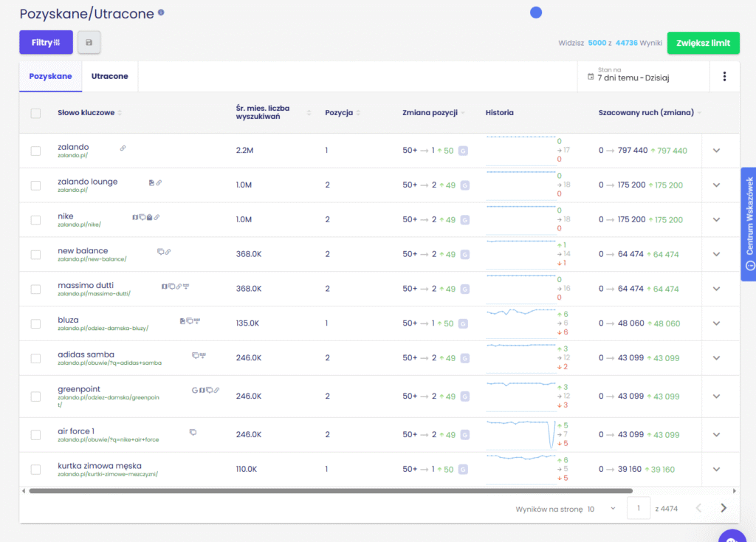Open the Filtry button
Image resolution: width=756 pixels, height=542 pixels.
[x=47, y=42]
